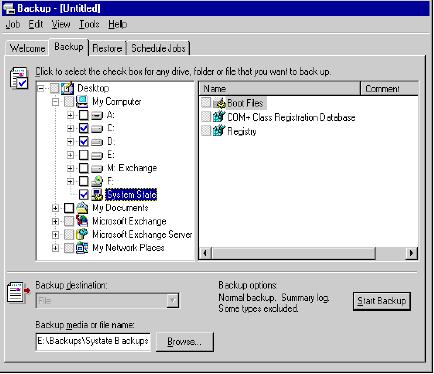Click the horizontal scrollbar right arrow

[412, 253]
